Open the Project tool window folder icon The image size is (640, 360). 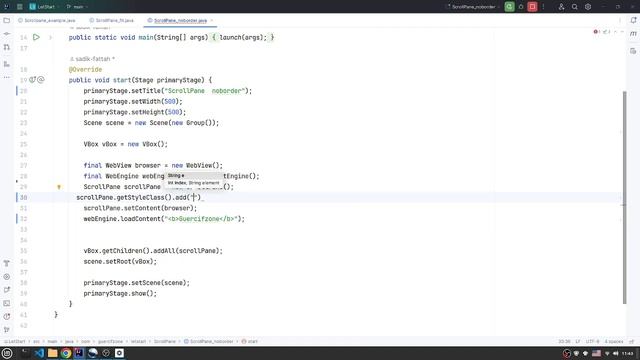(7, 20)
